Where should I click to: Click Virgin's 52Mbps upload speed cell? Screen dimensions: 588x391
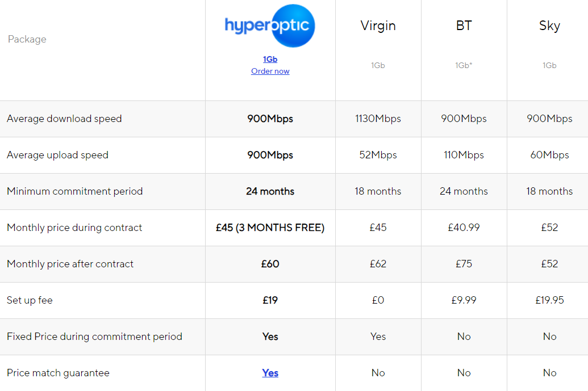click(378, 155)
